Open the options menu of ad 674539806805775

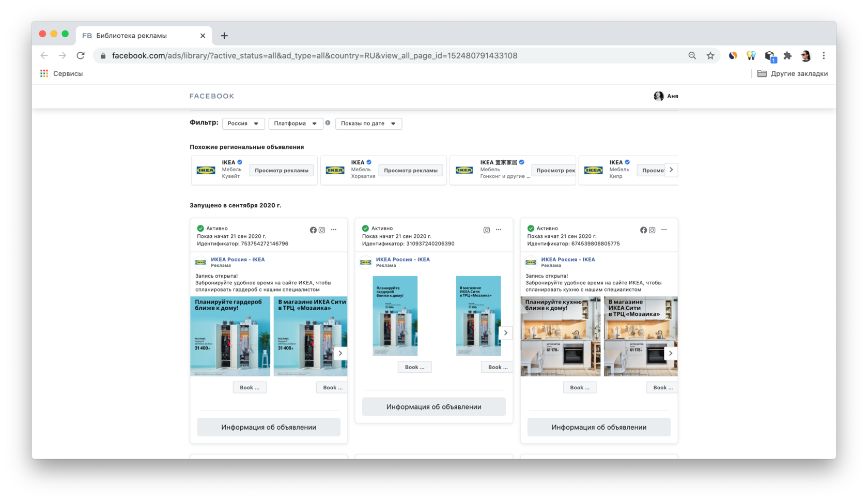point(664,230)
